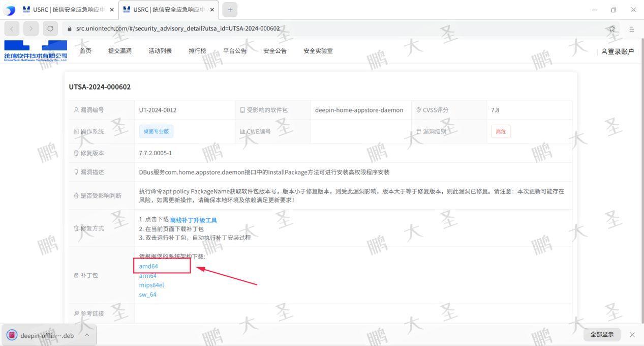The image size is (644, 346).
Task: Select the fixed version 7.7.2.0005-1
Action: [x=156, y=153]
